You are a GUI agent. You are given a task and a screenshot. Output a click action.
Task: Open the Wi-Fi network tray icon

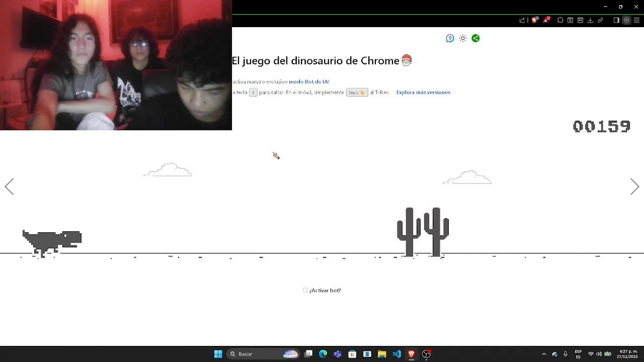591,354
